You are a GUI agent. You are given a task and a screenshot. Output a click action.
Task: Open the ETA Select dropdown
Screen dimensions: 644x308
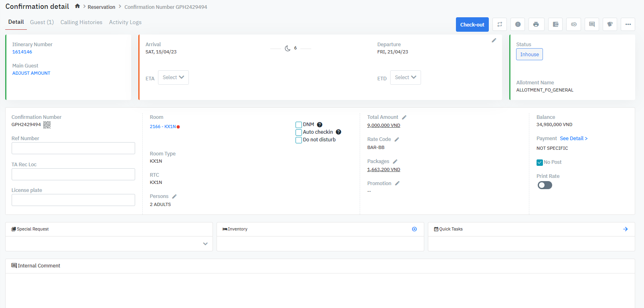pyautogui.click(x=173, y=78)
